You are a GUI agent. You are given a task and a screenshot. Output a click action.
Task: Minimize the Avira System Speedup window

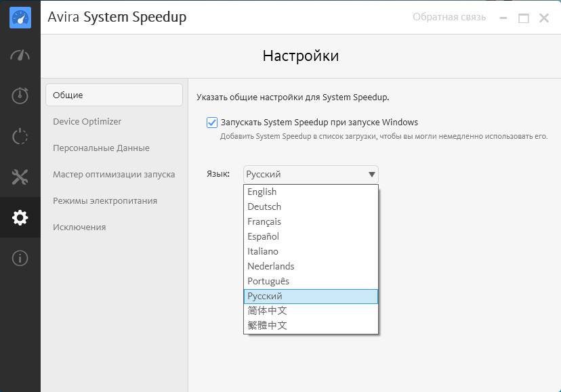[x=503, y=18]
